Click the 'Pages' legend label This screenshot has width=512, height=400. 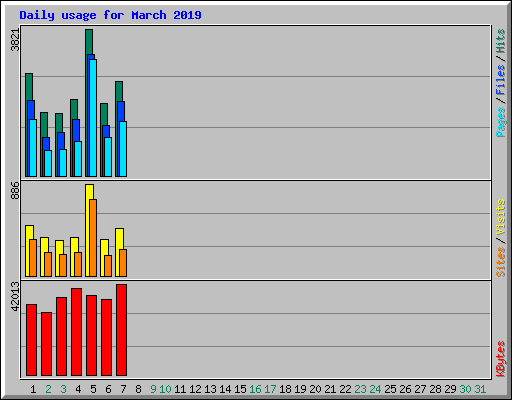500,122
